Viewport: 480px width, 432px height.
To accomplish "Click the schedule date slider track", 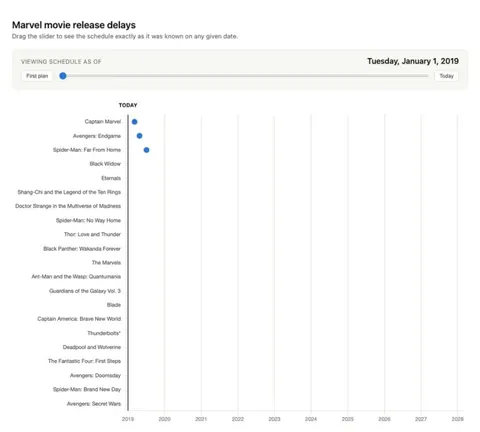I will point(244,76).
